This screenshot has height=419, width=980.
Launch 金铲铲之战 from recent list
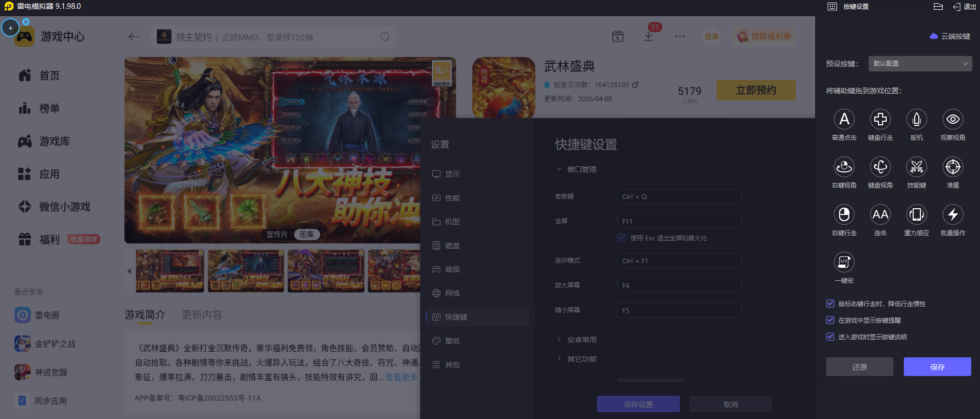[x=45, y=343]
